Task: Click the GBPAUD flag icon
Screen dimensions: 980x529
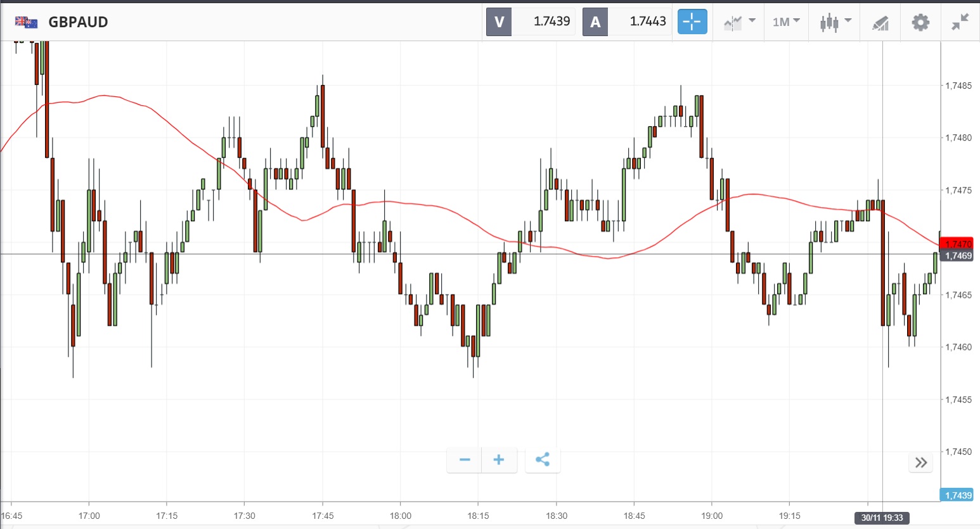Action: click(x=27, y=22)
